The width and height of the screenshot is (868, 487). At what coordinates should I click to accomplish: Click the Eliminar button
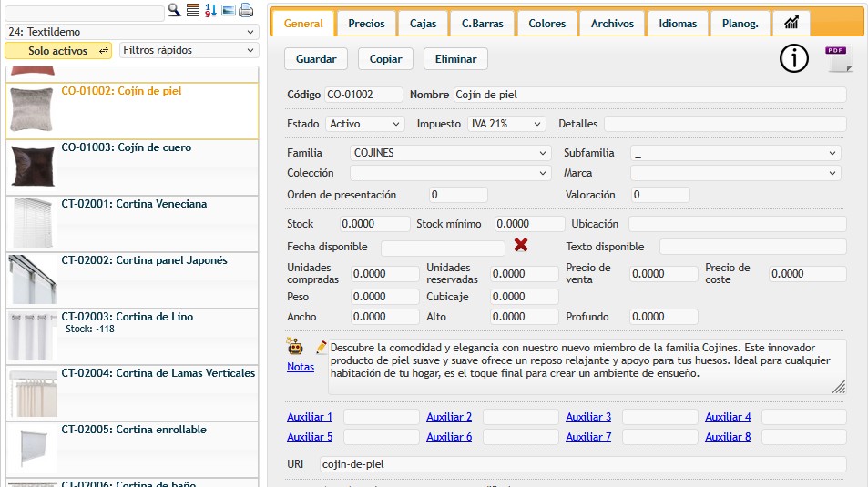click(455, 58)
